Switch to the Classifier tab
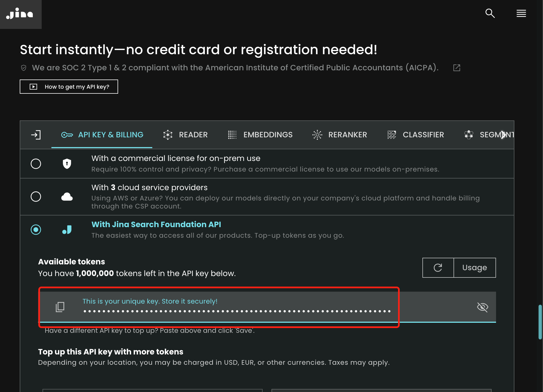543x392 pixels. coord(416,135)
